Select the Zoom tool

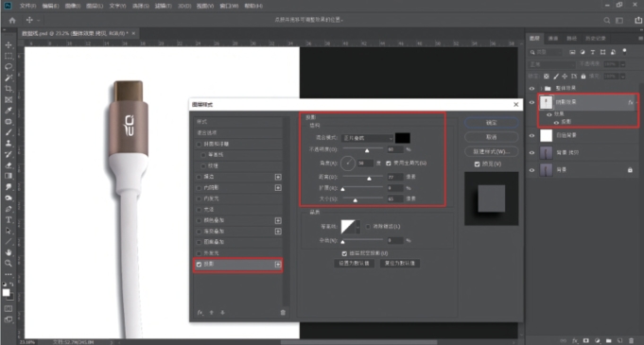[x=9, y=263]
